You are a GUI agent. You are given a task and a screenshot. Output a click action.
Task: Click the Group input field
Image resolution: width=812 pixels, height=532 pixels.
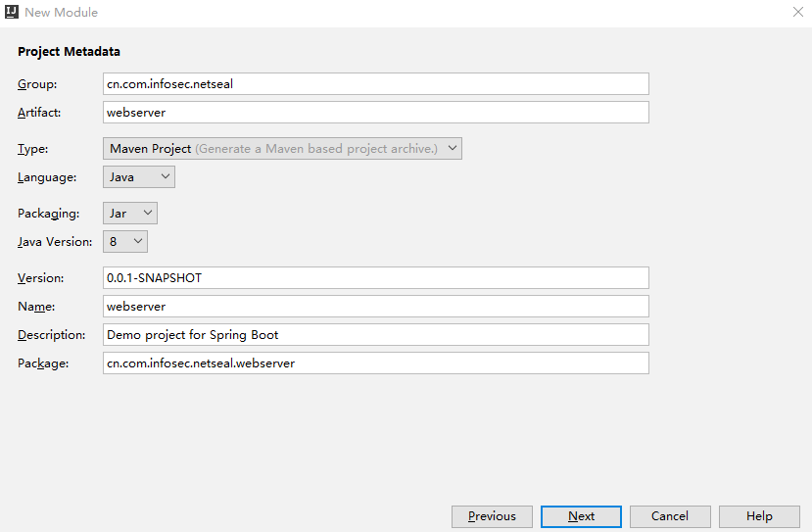[x=375, y=84]
